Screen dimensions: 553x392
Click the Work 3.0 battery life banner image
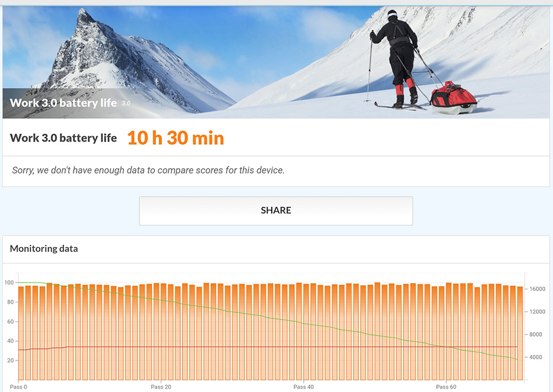click(276, 62)
